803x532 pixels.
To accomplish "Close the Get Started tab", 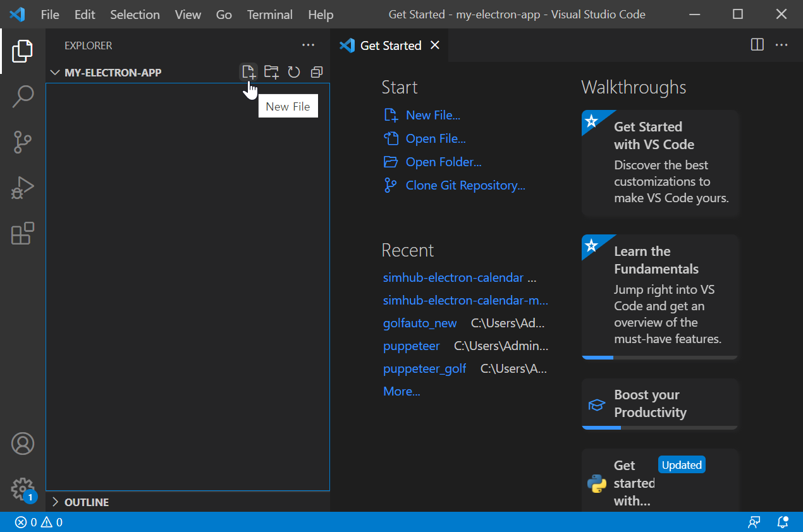I will click(434, 45).
